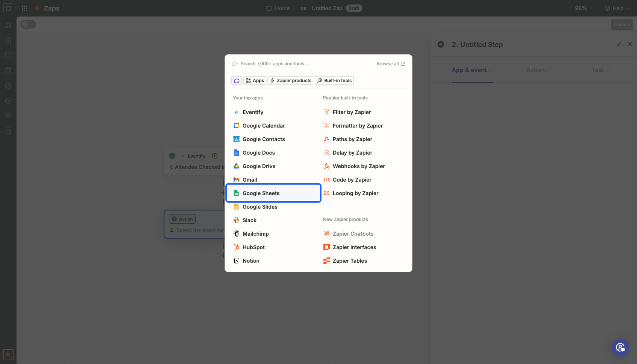The height and width of the screenshot is (364, 637).
Task: Pick Google Docs from the list
Action: [x=273, y=153]
